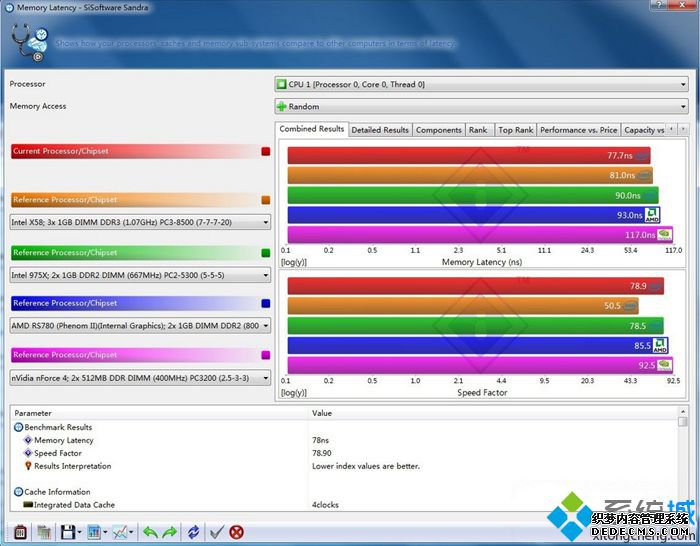Click the red cancel X icon
Viewport: 700px width, 546px height.
point(237,532)
